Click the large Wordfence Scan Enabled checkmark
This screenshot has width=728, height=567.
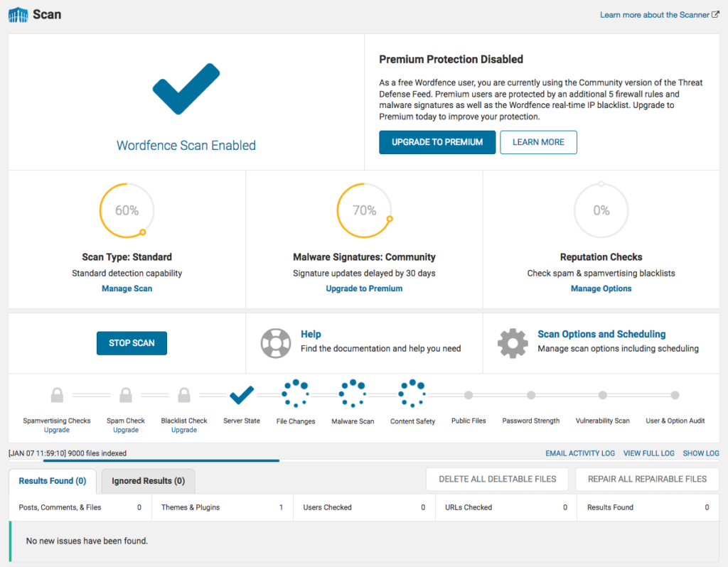click(x=186, y=89)
